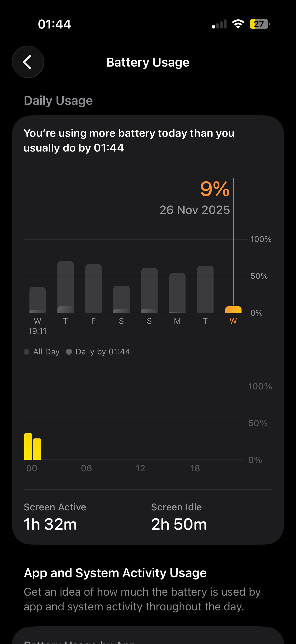Tap the second yellow hourly usage bar
The height and width of the screenshot is (644, 296).
(x=37, y=449)
